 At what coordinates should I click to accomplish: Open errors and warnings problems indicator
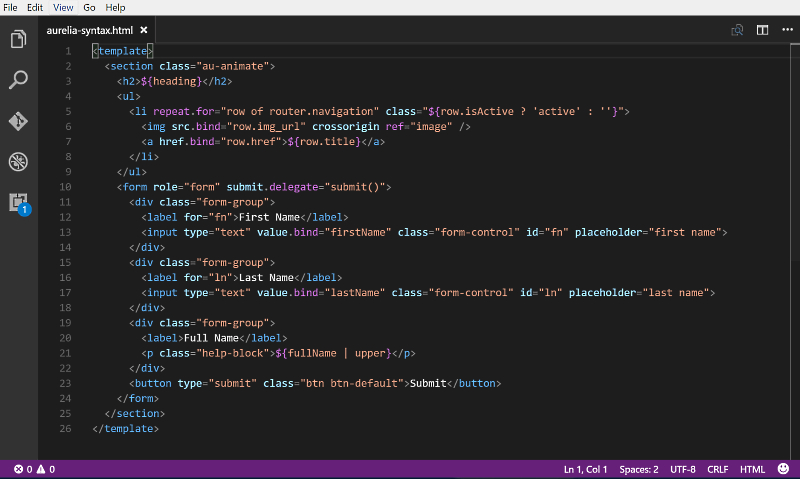pos(34,469)
